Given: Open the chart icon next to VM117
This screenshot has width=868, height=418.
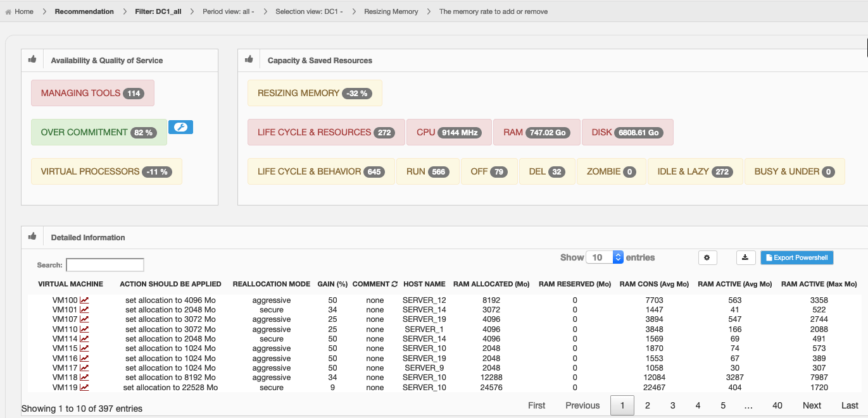Looking at the screenshot, I should click(x=84, y=368).
